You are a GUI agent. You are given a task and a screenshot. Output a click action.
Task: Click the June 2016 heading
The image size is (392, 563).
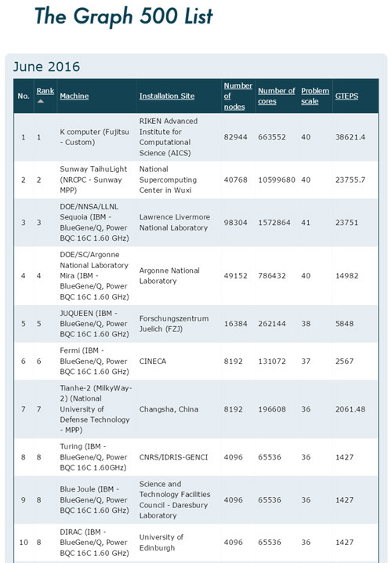[47, 67]
